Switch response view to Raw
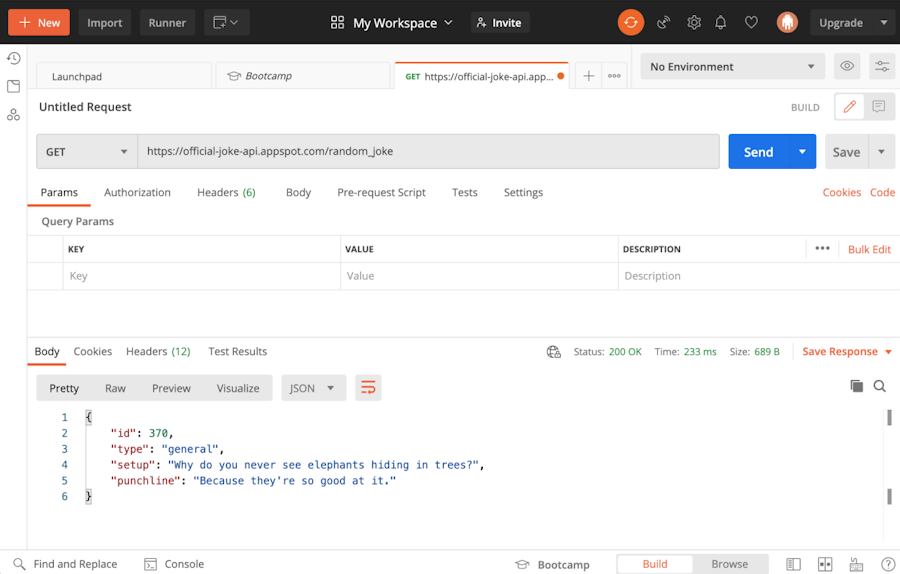The image size is (900, 574). click(115, 388)
